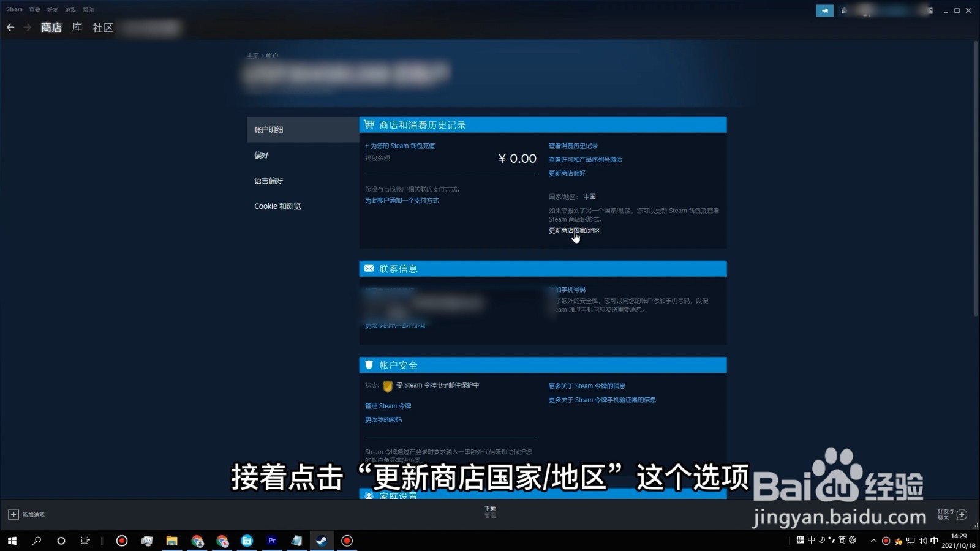The width and height of the screenshot is (980, 551).
Task: Click 为您的 Steam 钱包充值 link
Action: click(400, 146)
